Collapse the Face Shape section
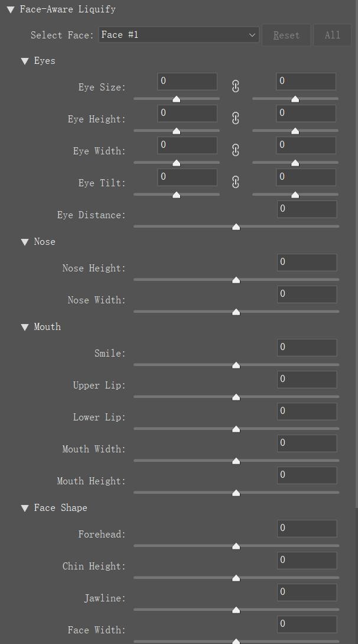The height and width of the screenshot is (644, 358). [25, 508]
